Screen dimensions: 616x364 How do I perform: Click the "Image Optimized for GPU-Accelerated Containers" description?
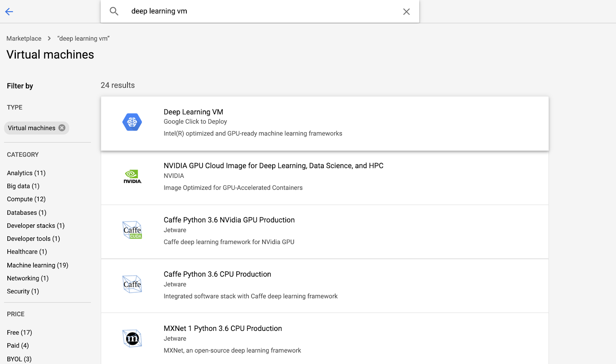233,188
